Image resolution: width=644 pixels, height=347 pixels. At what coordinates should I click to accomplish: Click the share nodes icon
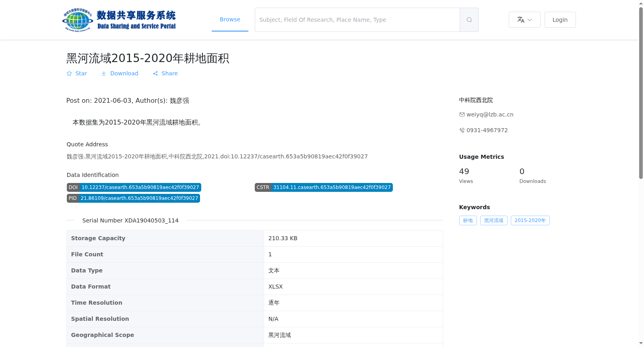coord(155,73)
